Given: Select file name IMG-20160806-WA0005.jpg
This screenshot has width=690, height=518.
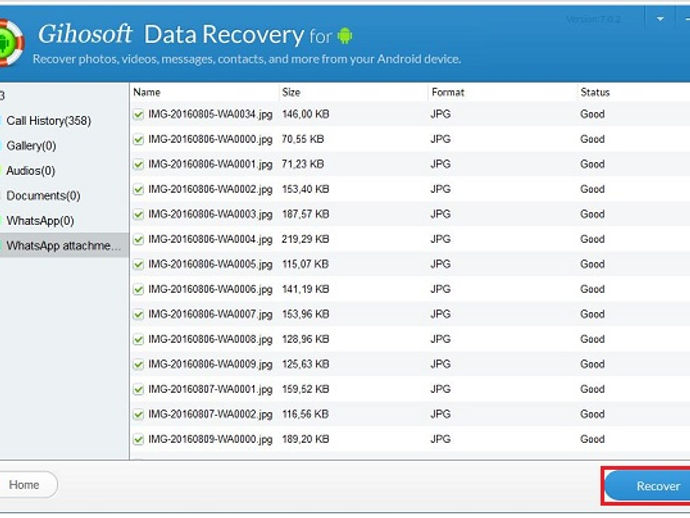Looking at the screenshot, I should click(x=210, y=265).
